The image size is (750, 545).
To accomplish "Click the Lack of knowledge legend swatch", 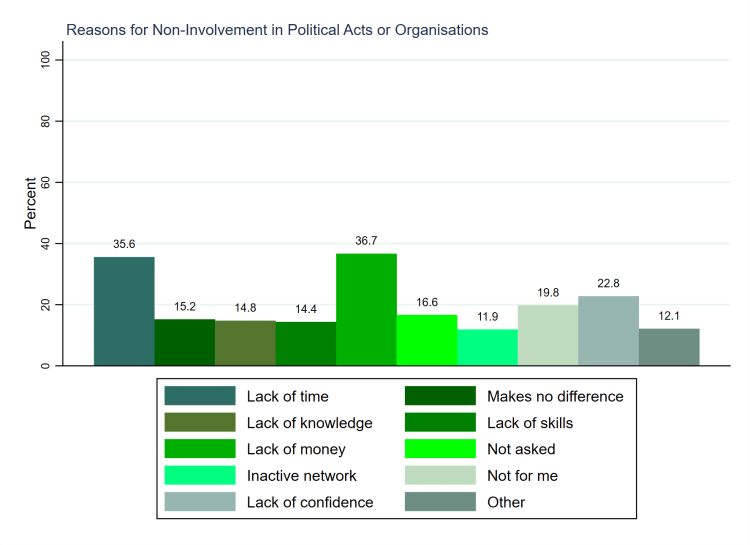I will coord(200,423).
